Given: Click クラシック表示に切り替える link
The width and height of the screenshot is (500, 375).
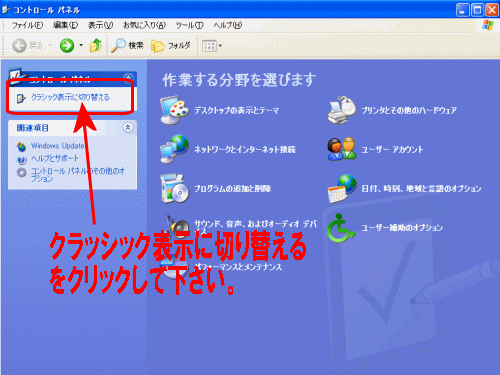Looking at the screenshot, I should 70,97.
